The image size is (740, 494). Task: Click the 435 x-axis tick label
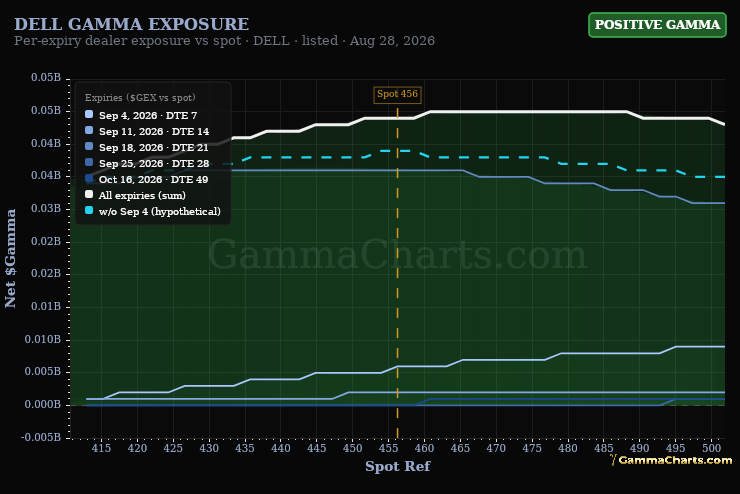(244, 448)
